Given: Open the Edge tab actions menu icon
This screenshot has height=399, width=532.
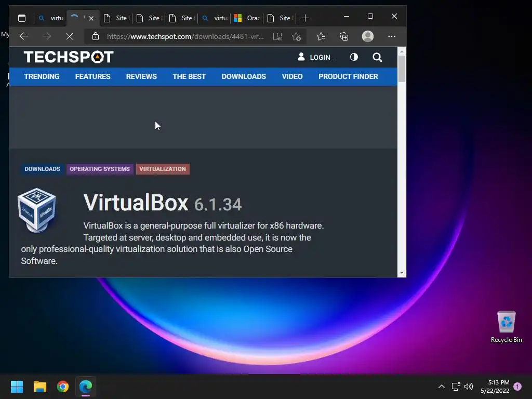Looking at the screenshot, I should click(x=22, y=18).
